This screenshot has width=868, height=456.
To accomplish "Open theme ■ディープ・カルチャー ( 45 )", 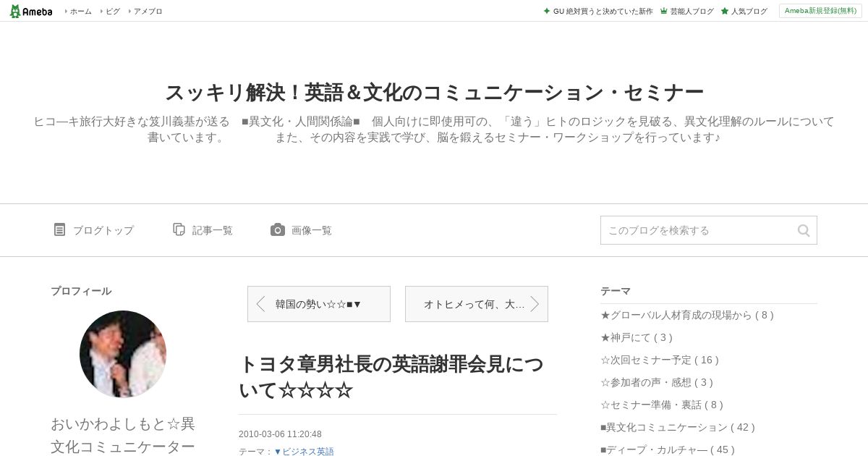I will (x=668, y=449).
